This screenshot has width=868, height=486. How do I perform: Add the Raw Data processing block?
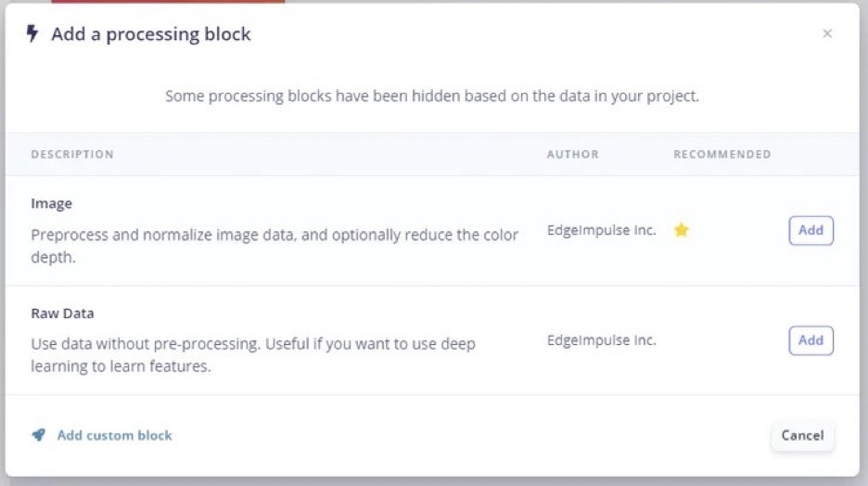811,340
